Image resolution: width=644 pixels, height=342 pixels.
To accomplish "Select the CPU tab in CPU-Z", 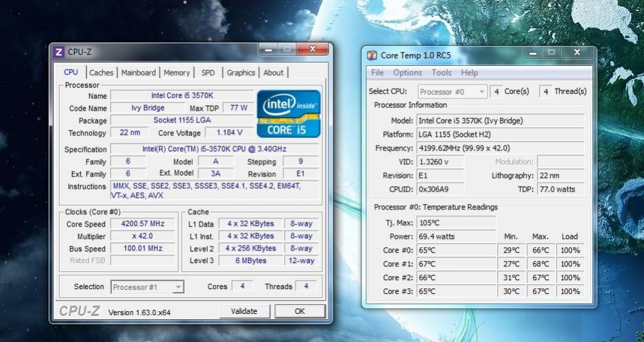I will (71, 72).
